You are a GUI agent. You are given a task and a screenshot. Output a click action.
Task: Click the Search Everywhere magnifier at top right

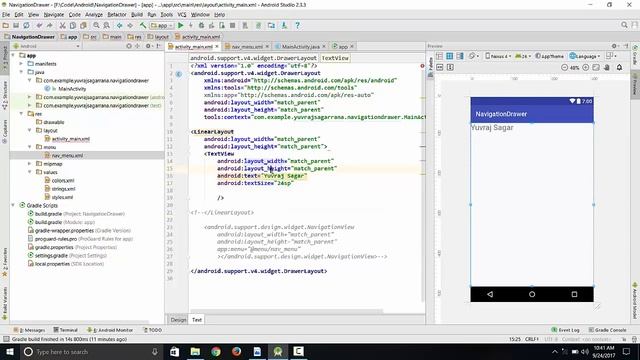(624, 25)
